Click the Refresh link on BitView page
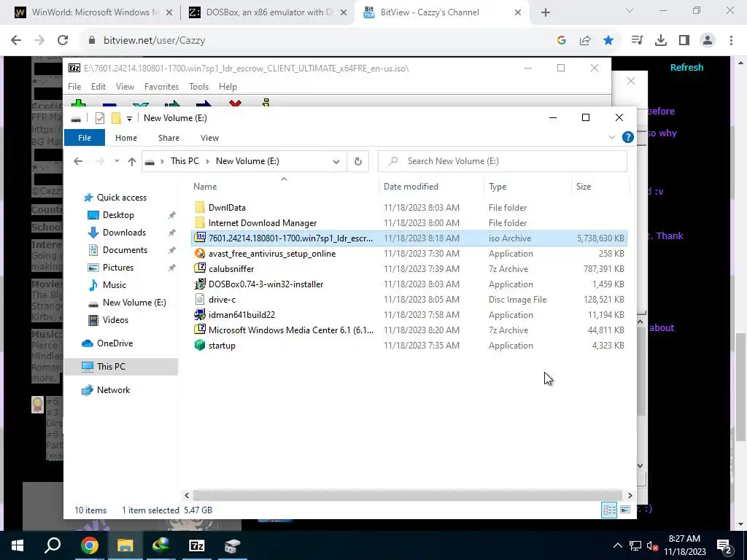The image size is (747, 560). (686, 68)
